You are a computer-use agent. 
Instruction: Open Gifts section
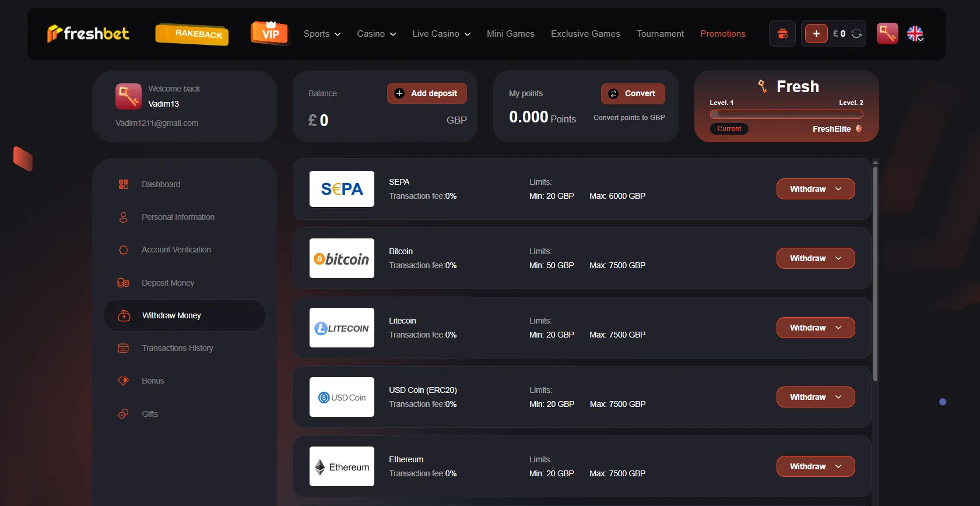click(184, 414)
